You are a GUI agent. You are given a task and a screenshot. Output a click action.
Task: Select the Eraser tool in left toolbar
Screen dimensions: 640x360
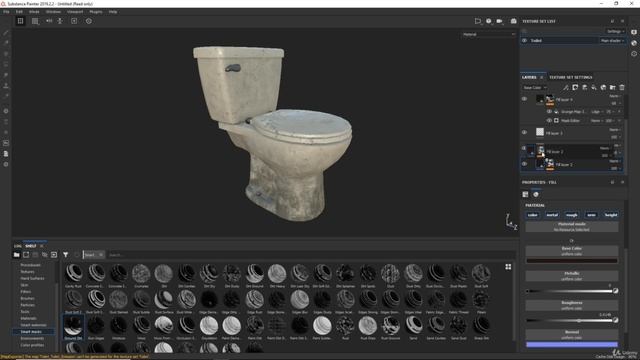point(6,43)
